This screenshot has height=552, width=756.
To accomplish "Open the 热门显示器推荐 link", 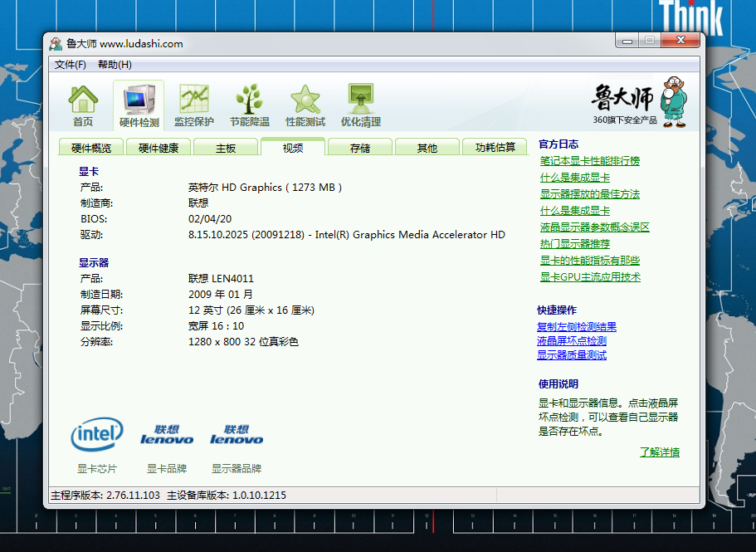I will coord(575,244).
